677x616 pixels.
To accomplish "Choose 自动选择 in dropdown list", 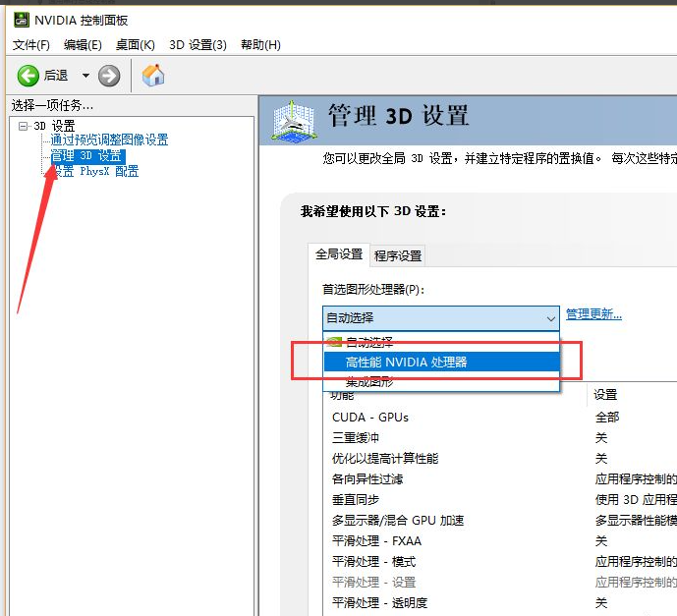I will 441,342.
